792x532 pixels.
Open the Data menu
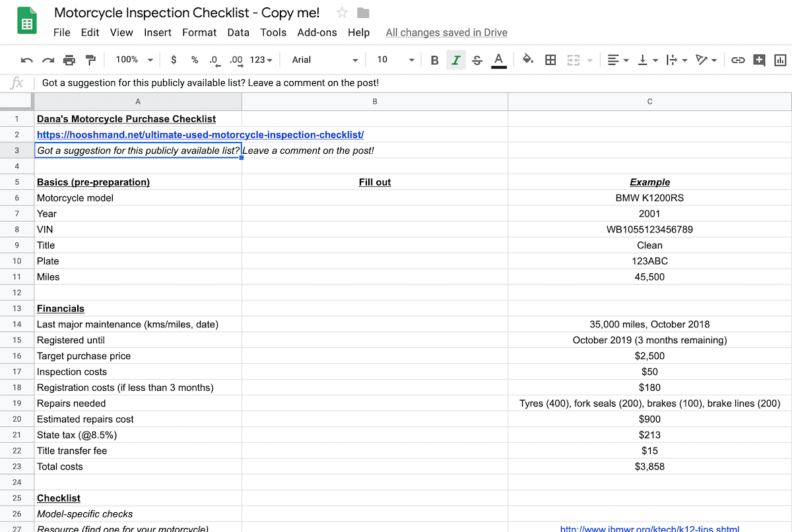click(238, 32)
